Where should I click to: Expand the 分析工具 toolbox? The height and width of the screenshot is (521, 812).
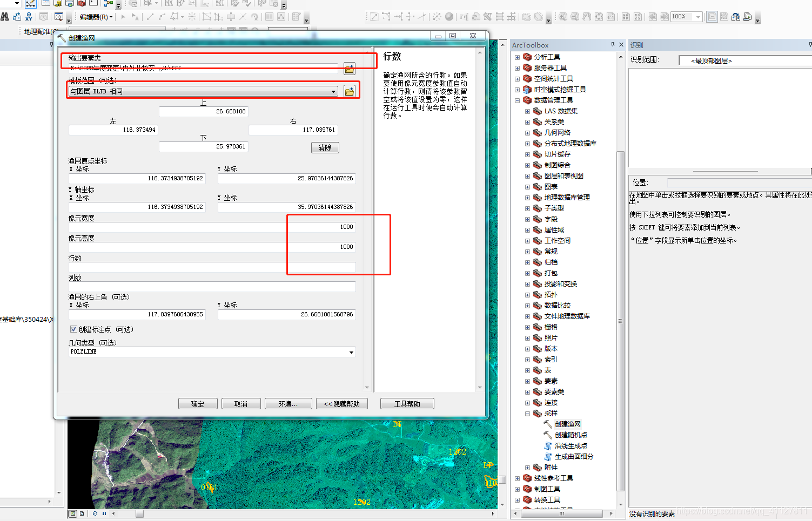517,57
